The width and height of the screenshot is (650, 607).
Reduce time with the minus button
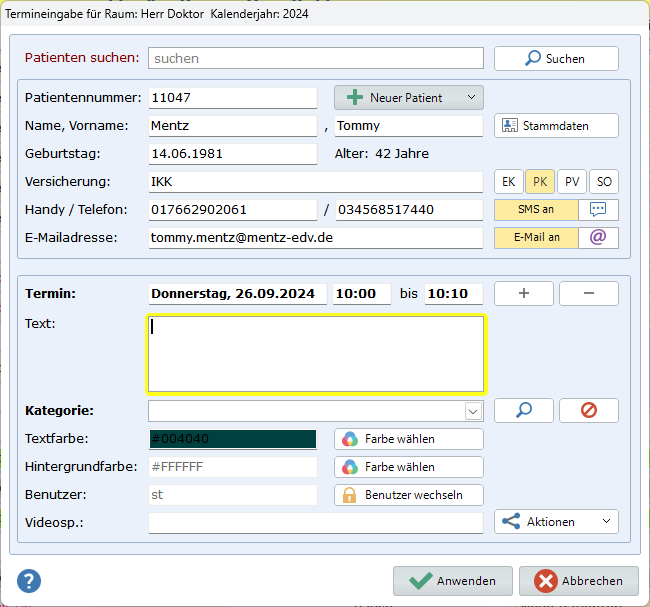click(588, 294)
